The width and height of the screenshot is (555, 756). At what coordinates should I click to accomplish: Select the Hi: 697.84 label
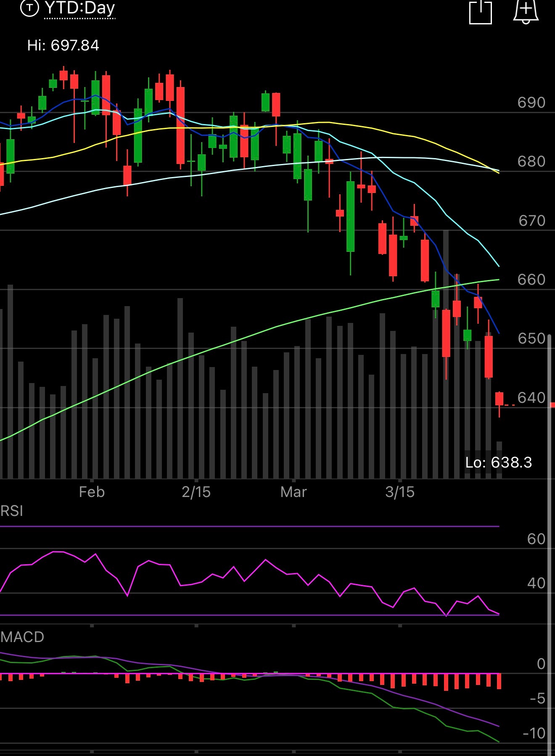click(x=63, y=45)
